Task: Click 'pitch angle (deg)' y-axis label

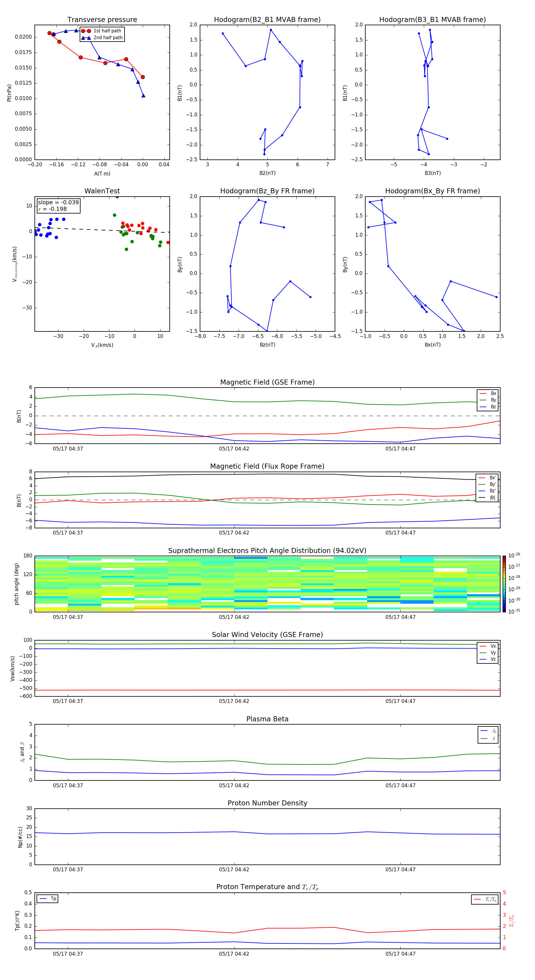Action: pos(16,584)
